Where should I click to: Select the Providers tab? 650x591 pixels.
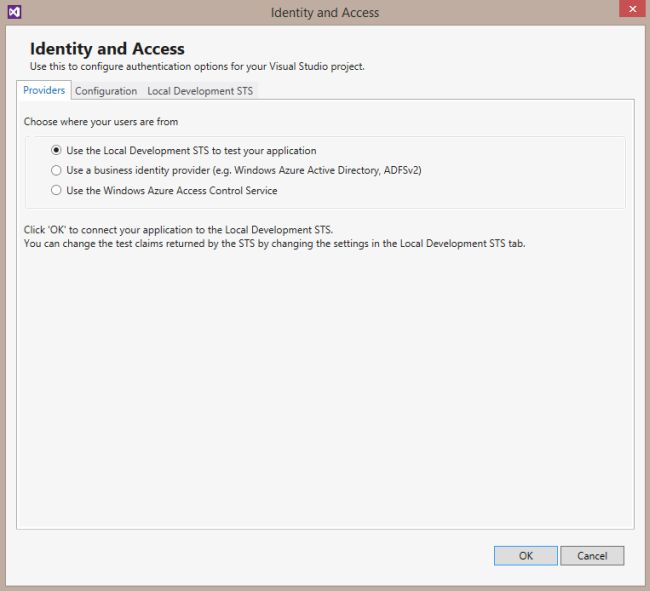[x=44, y=90]
